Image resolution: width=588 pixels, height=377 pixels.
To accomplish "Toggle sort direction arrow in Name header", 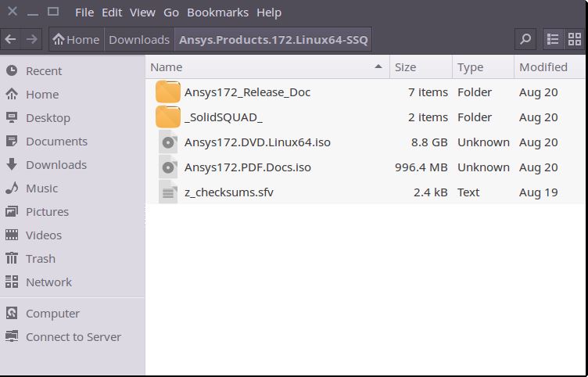I will point(378,66).
